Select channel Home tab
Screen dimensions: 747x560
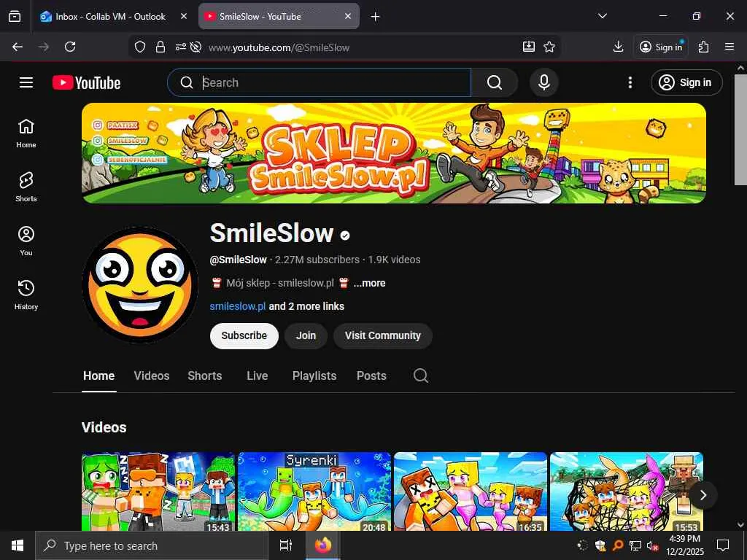[x=99, y=376]
